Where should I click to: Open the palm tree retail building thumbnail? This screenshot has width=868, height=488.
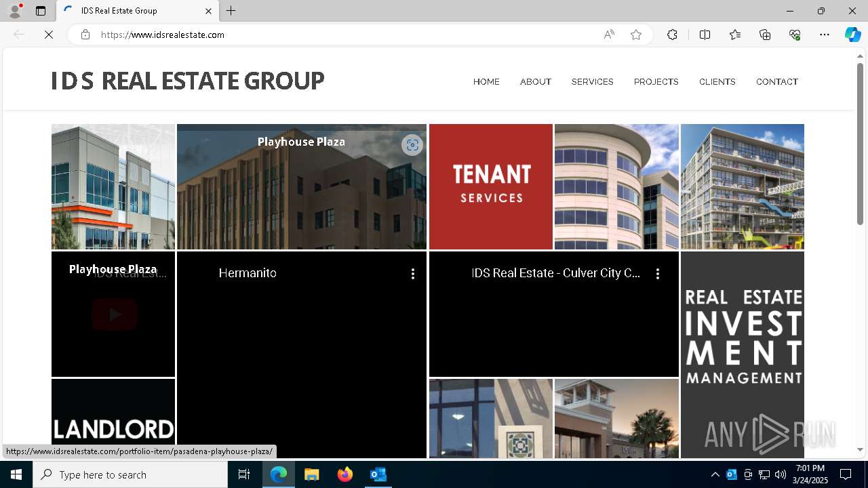[616, 418]
